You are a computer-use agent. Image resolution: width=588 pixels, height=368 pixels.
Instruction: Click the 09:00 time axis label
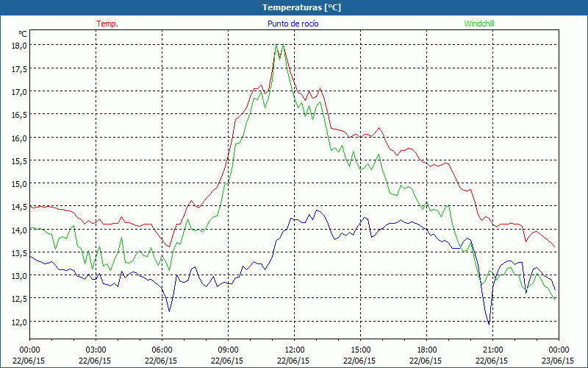coord(228,350)
